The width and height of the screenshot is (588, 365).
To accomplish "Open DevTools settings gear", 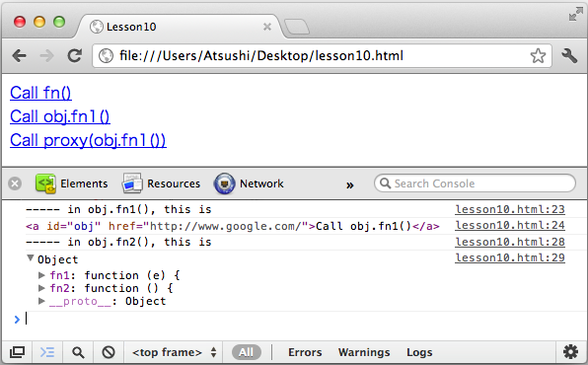I will [x=571, y=352].
